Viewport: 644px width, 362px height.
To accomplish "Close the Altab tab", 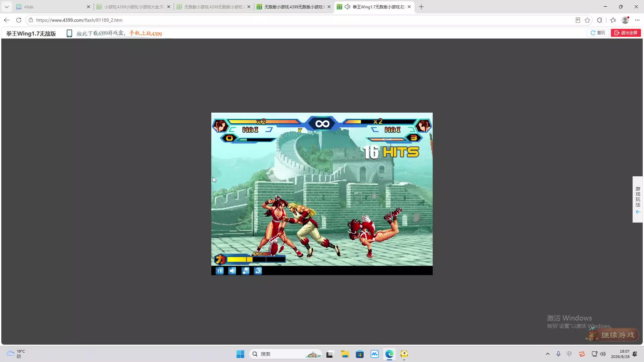I will (x=89, y=7).
